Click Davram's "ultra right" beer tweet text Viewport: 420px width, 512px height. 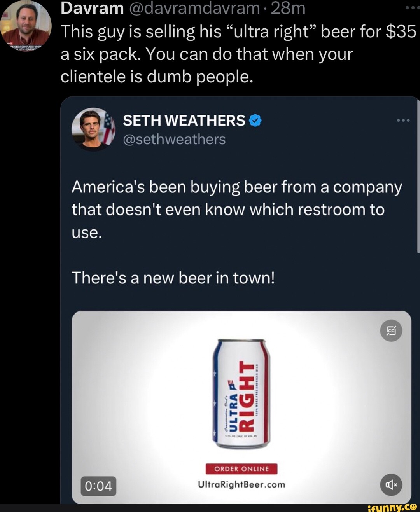click(238, 54)
